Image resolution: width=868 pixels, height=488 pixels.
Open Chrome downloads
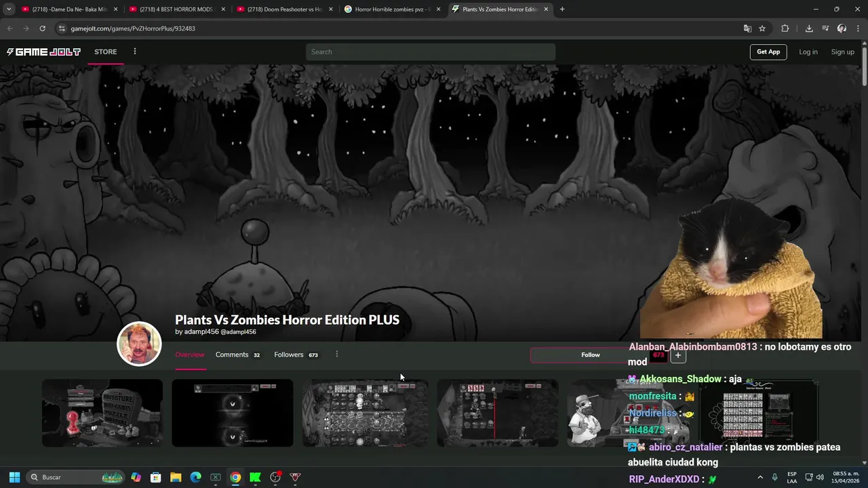pos(809,28)
